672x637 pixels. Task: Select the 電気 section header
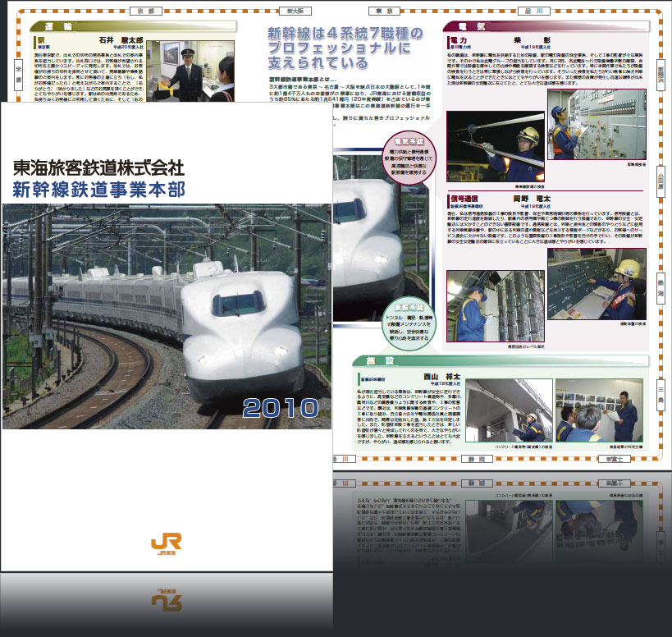coord(546,26)
